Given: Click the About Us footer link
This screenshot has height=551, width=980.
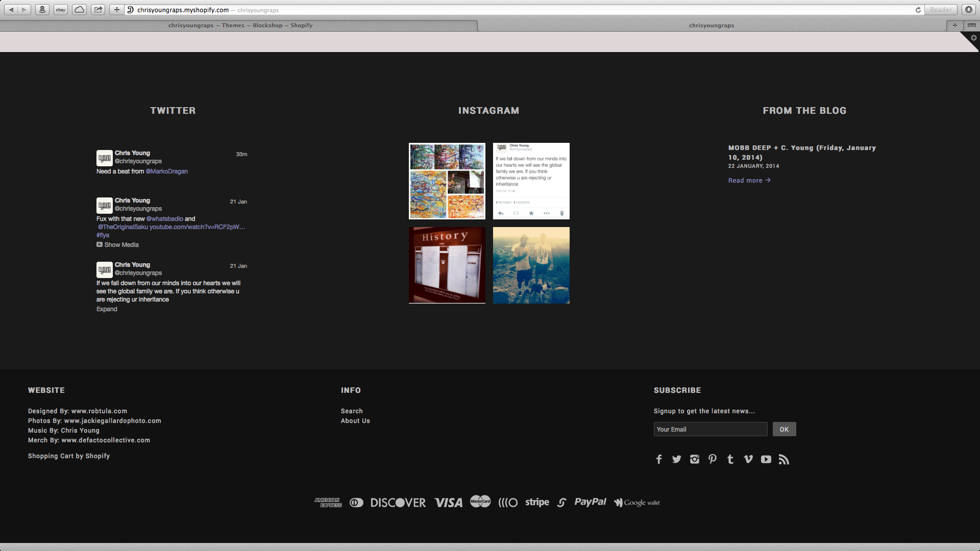Looking at the screenshot, I should point(355,421).
